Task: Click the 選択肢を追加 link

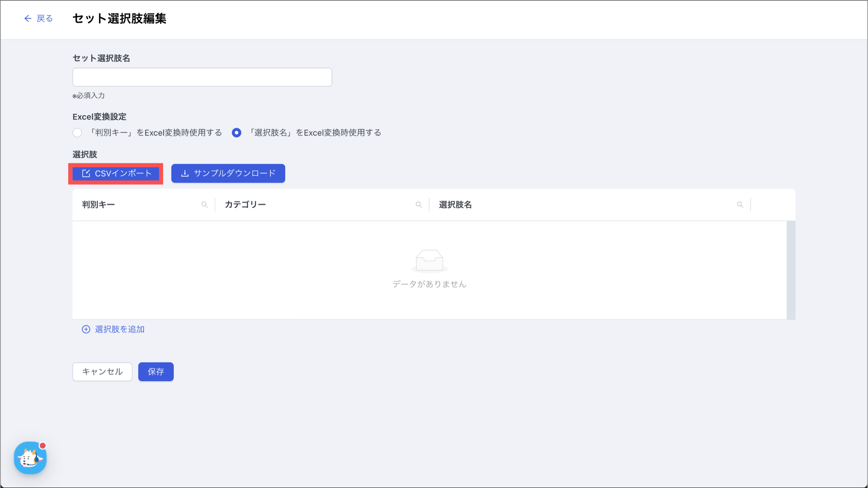Action: pos(120,329)
